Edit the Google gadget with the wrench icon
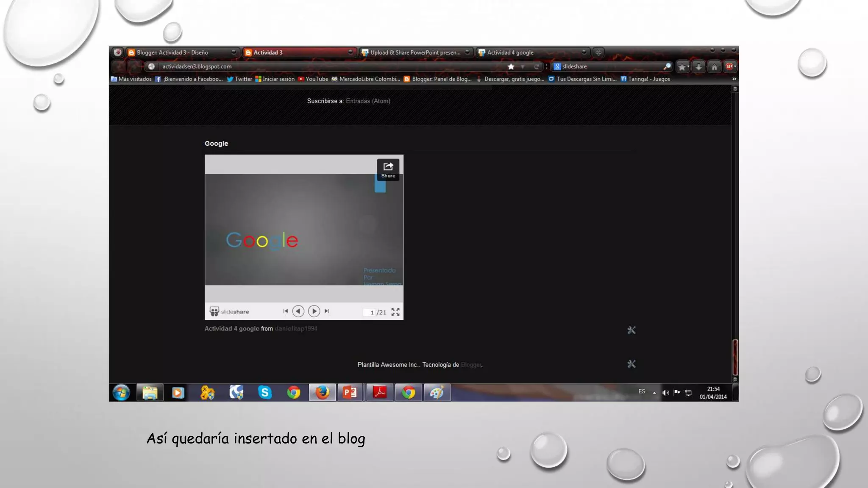This screenshot has width=868, height=488. [x=632, y=330]
